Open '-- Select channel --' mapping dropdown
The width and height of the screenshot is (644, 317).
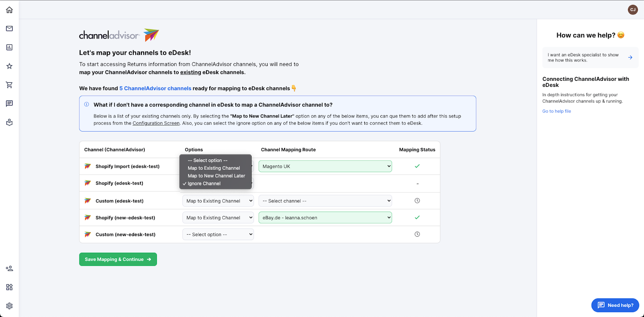[325, 201]
